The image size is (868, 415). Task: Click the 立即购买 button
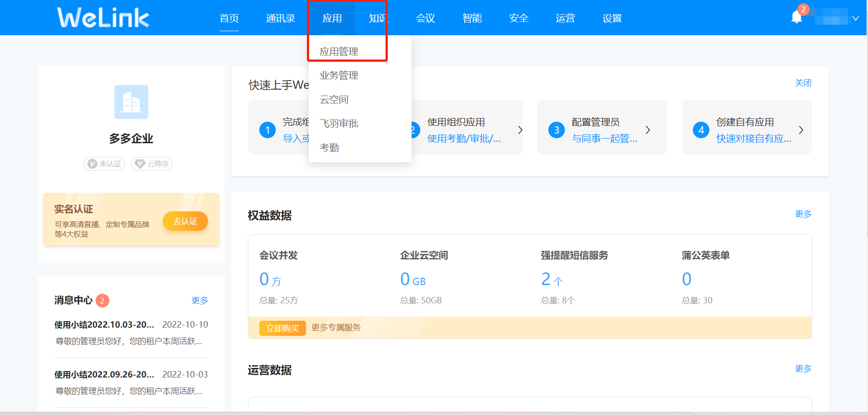(x=283, y=328)
